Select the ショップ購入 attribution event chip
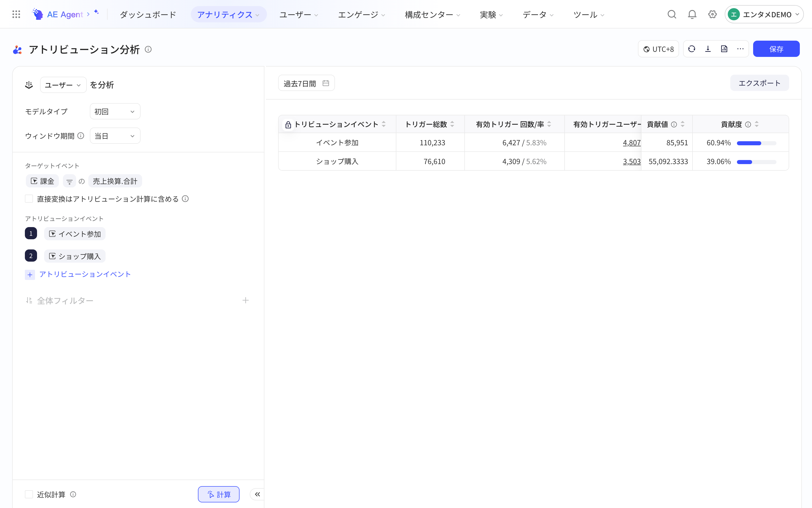Image resolution: width=812 pixels, height=508 pixels. coord(75,256)
